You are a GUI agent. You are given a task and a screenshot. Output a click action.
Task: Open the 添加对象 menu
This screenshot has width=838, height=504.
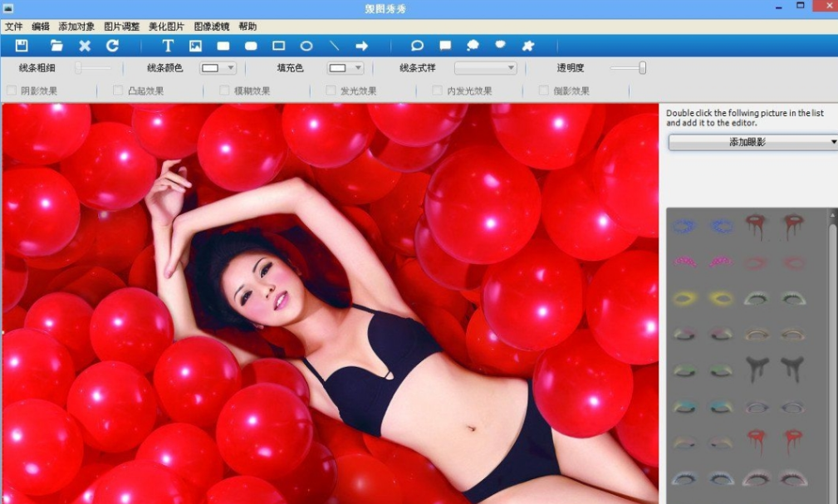[x=76, y=27]
